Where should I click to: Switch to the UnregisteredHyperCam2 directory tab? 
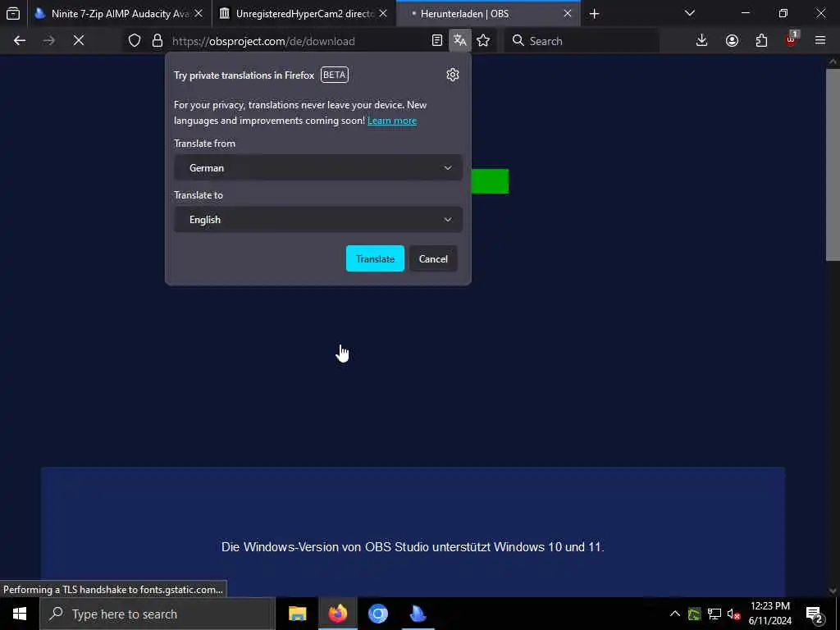tap(304, 13)
